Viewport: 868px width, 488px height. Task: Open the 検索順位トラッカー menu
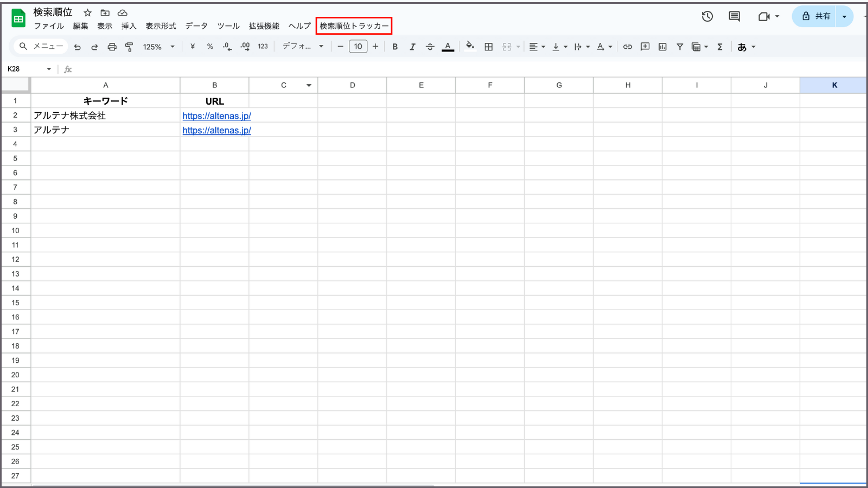(354, 25)
